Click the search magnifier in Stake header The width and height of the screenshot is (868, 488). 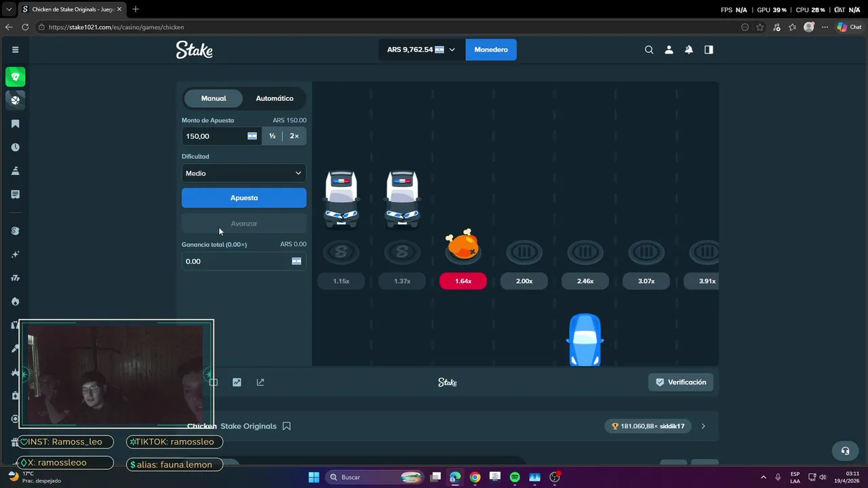pyautogui.click(x=649, y=49)
